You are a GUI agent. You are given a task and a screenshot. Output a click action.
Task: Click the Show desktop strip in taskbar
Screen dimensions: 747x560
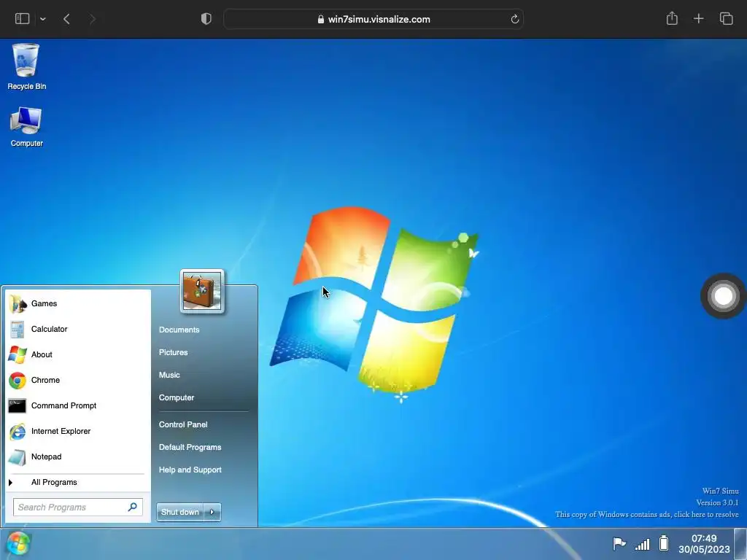(741, 544)
